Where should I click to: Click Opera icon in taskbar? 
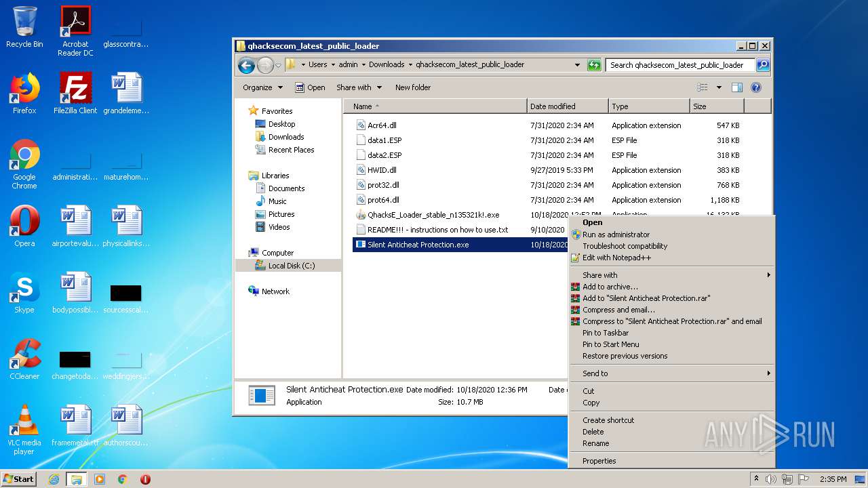[145, 479]
